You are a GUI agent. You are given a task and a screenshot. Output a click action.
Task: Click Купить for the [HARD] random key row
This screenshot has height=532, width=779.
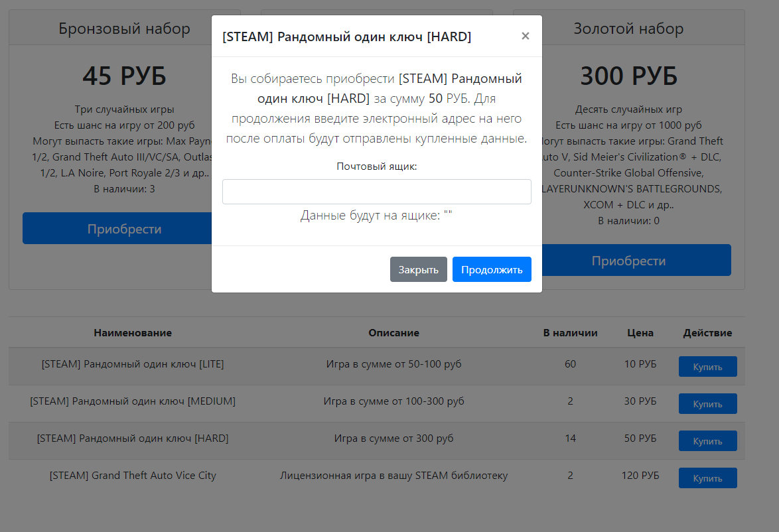(x=707, y=441)
